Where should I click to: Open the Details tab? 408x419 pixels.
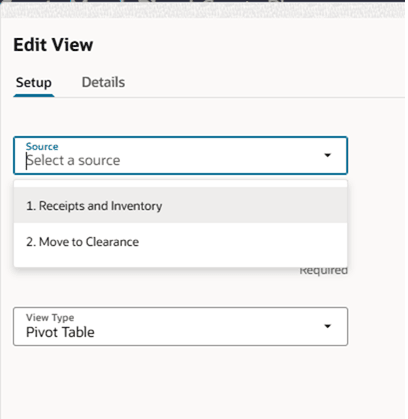click(103, 82)
